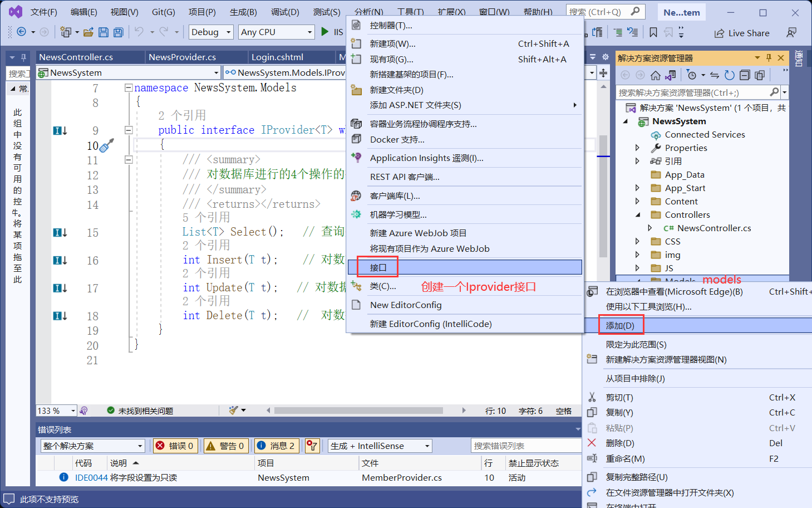
Task: Select Connected Services tree item
Action: pos(705,134)
